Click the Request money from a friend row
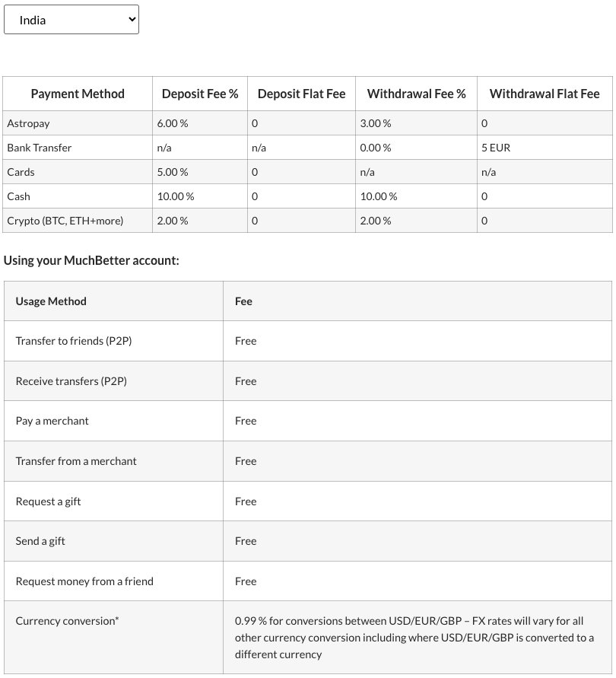The height and width of the screenshot is (678, 616). [x=308, y=581]
